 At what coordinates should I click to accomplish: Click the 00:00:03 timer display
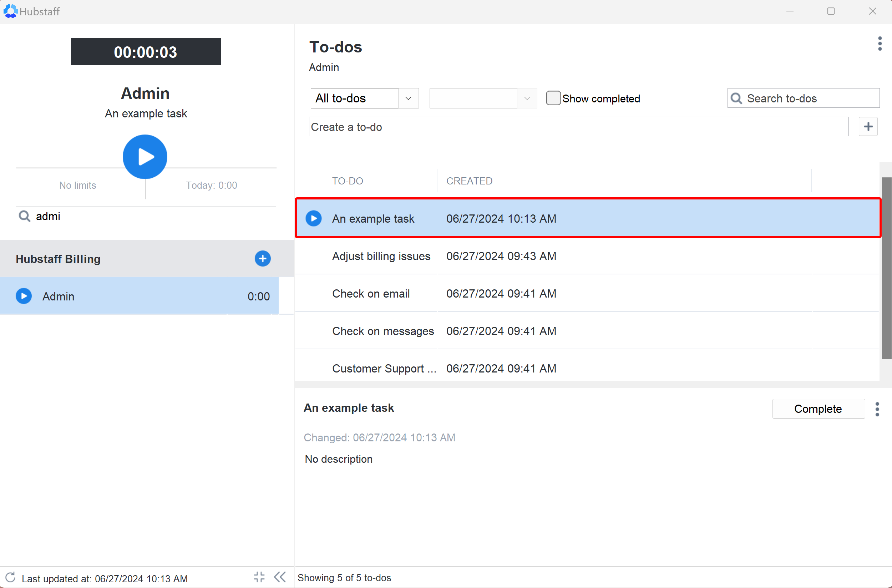146,51
